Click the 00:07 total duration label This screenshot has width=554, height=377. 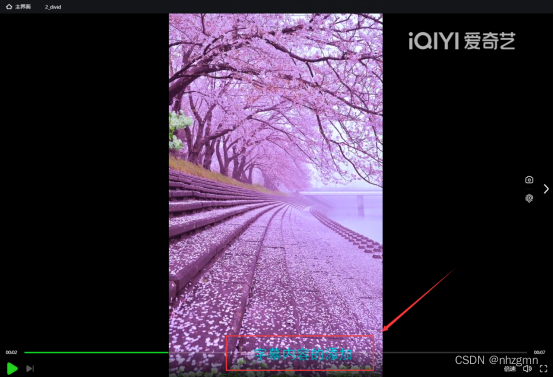click(x=539, y=352)
